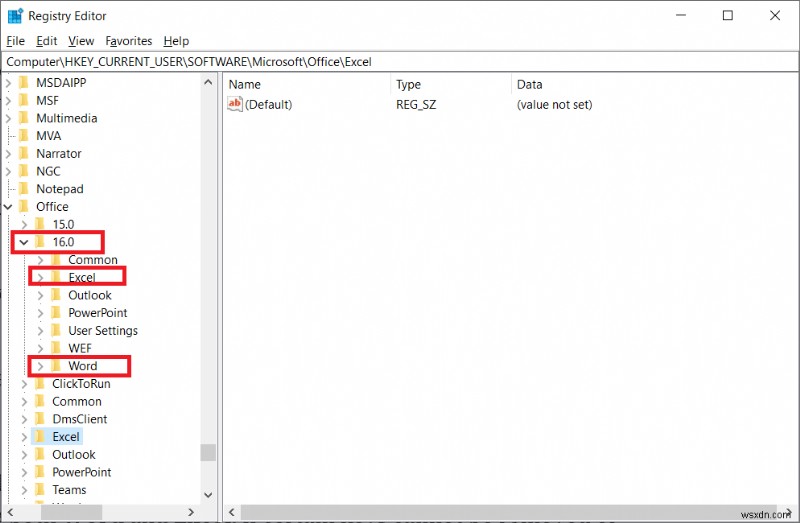
Task: Select the PowerPoint key above Teams
Action: pos(82,472)
